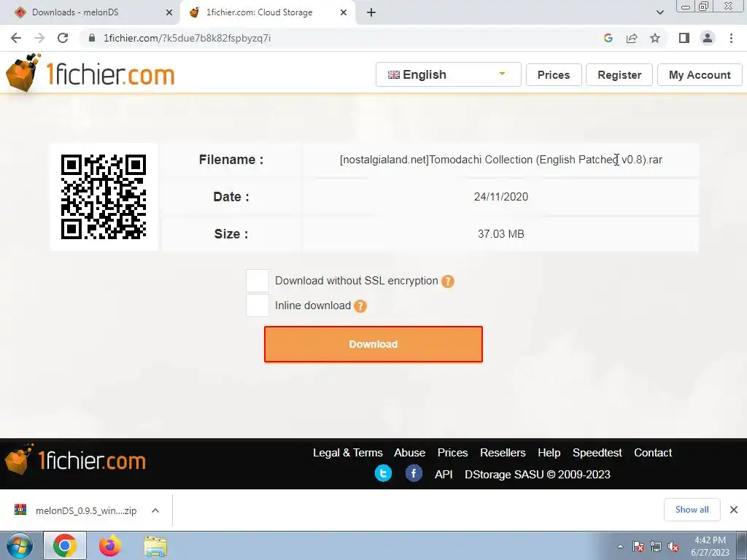
Task: Open the Resellers footer link
Action: click(503, 453)
